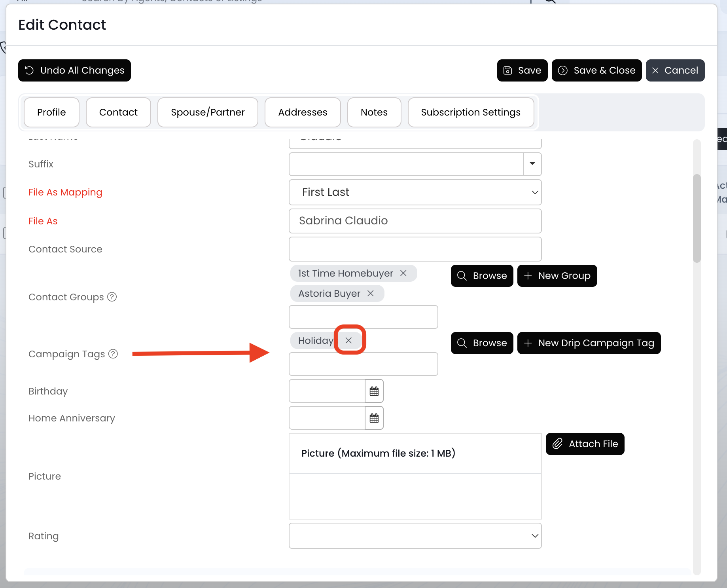
Task: Click the Contact Groups help icon
Action: [x=112, y=297]
